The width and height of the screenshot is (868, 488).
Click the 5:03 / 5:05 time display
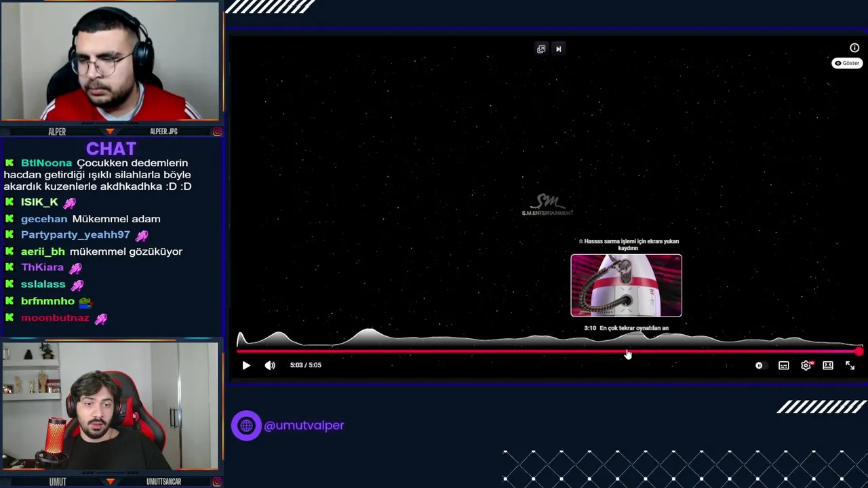[306, 365]
